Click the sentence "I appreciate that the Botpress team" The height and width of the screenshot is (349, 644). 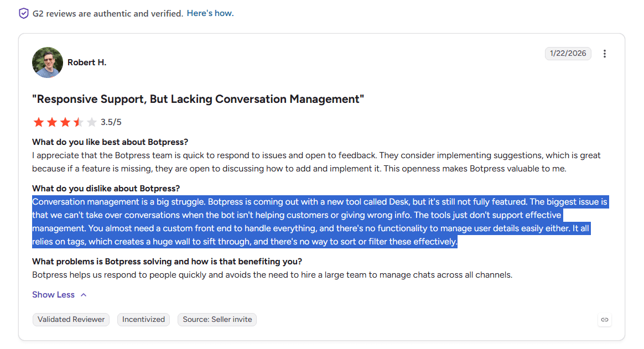coord(316,162)
